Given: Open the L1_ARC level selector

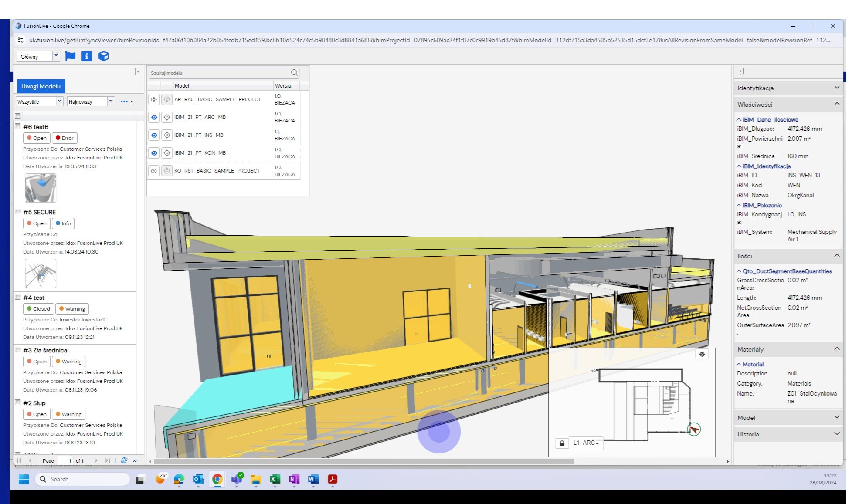Looking at the screenshot, I should point(586,443).
